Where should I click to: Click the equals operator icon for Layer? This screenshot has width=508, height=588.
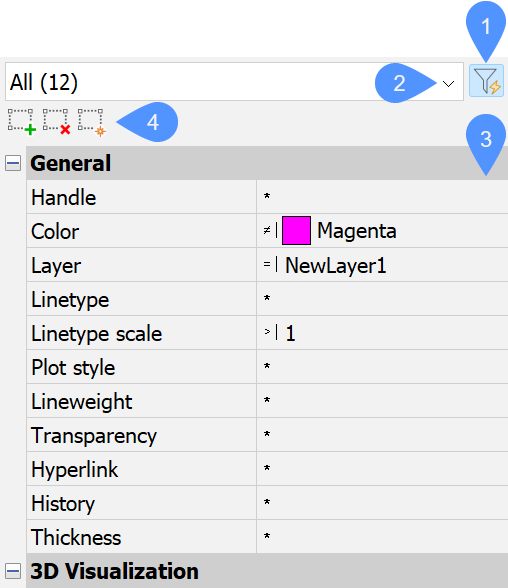pos(267,264)
